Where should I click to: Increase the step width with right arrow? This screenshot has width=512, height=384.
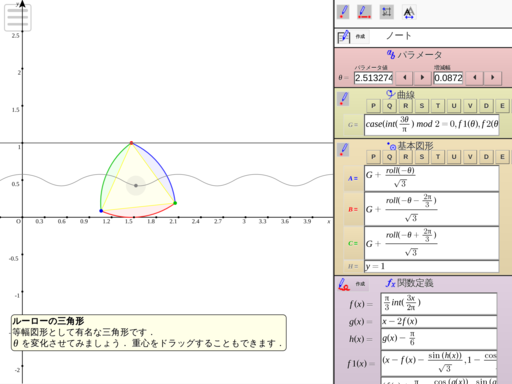tap(493, 78)
